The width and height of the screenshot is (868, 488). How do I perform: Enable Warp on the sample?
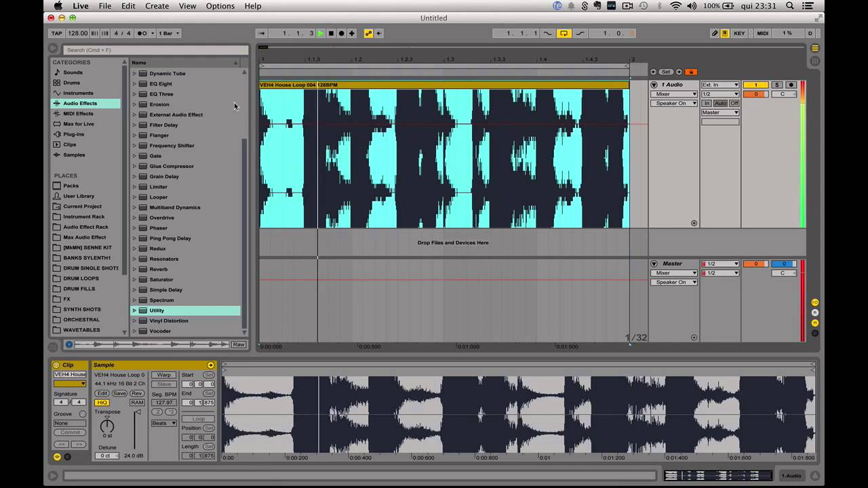click(x=164, y=375)
